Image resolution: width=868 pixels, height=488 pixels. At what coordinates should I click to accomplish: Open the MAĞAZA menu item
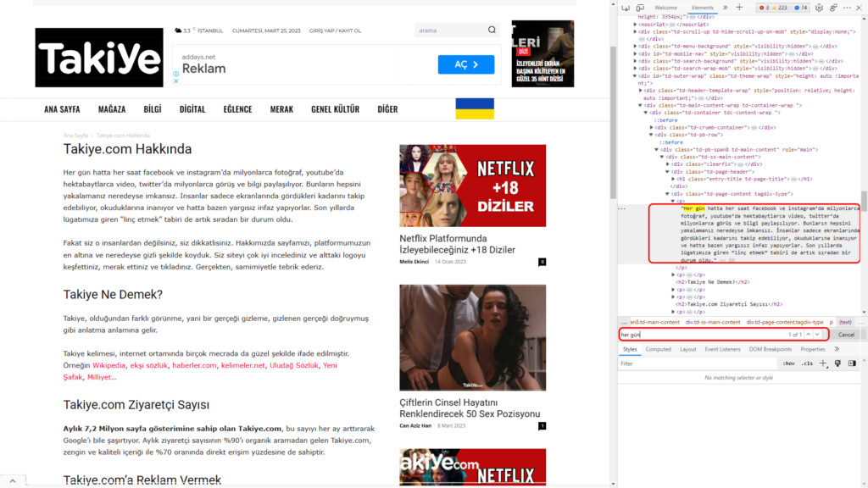tap(112, 109)
